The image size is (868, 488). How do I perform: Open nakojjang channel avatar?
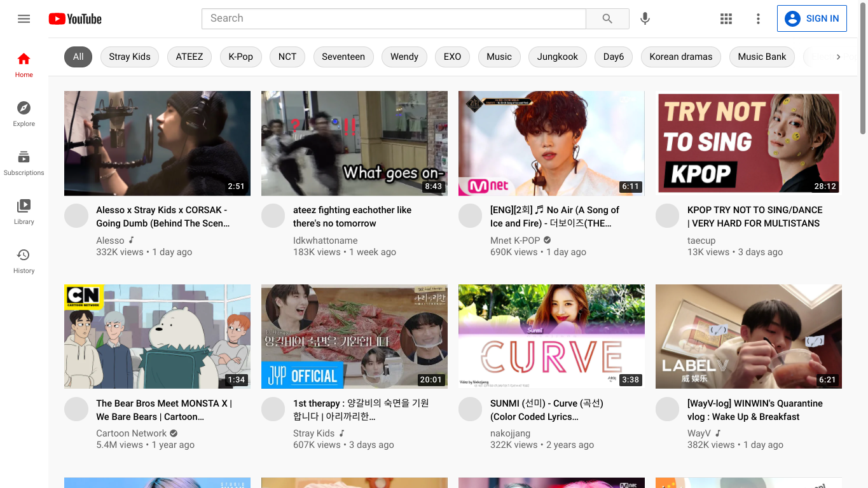pos(471,409)
